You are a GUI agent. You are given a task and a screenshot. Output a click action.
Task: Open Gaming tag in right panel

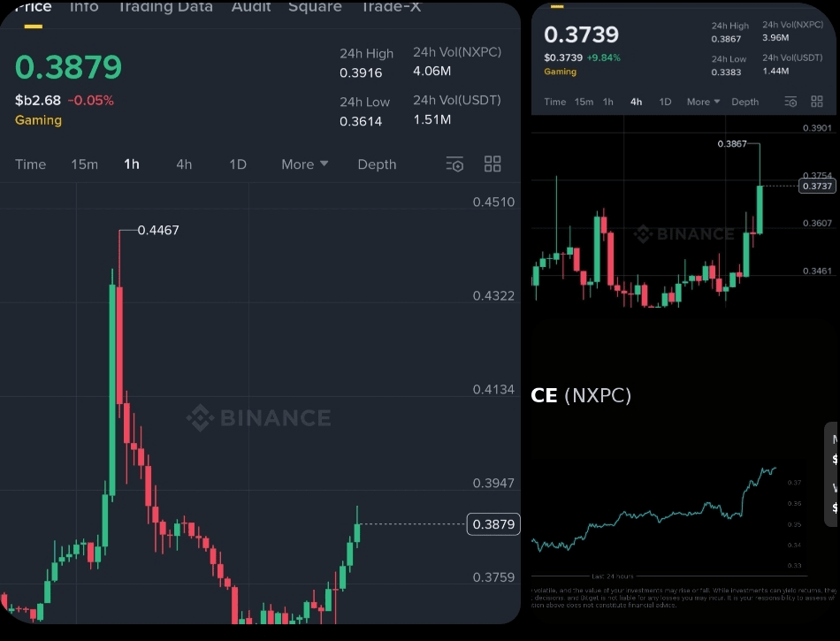click(x=561, y=72)
